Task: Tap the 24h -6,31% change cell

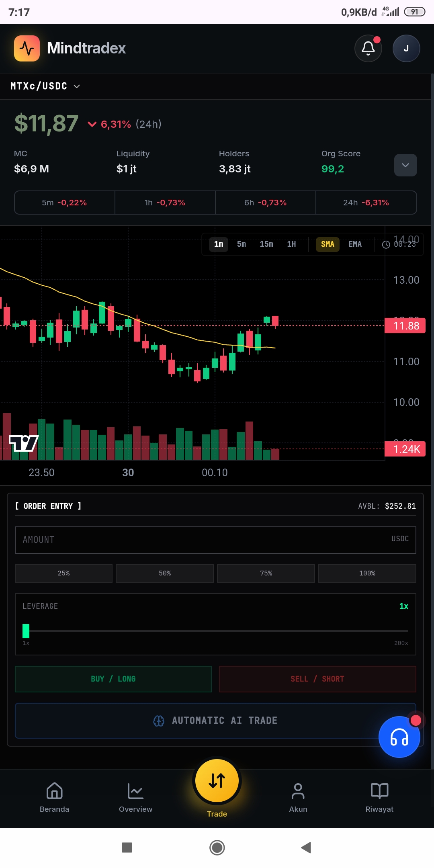Action: pos(366,203)
